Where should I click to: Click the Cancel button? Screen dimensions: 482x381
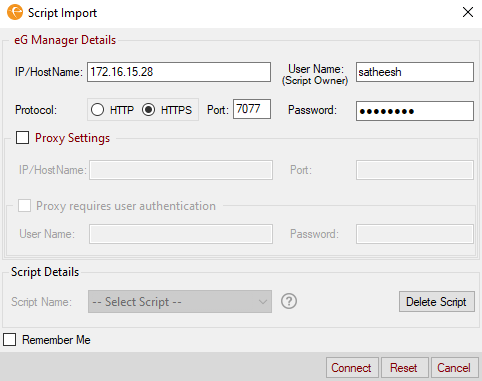(x=454, y=368)
